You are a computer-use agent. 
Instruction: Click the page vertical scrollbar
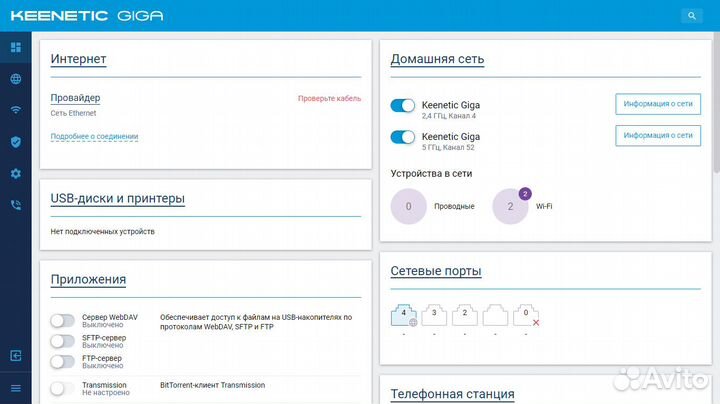tap(717, 102)
